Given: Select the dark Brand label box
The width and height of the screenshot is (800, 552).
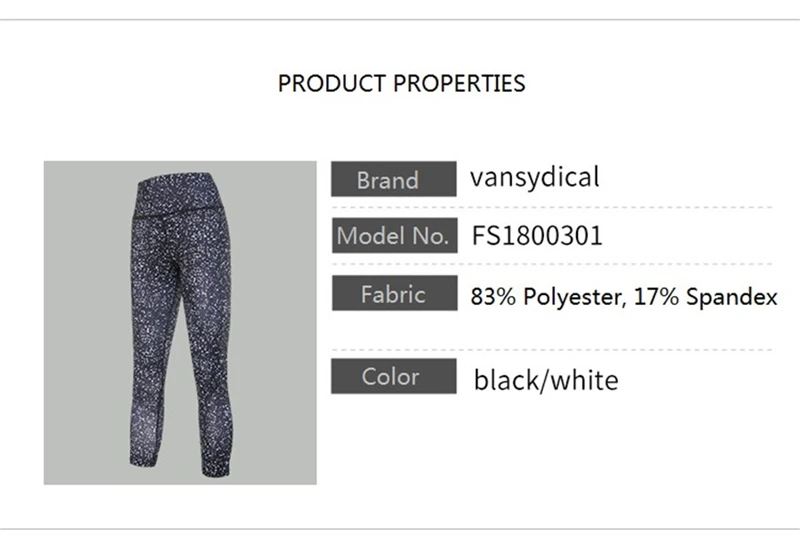Looking at the screenshot, I should [x=393, y=179].
